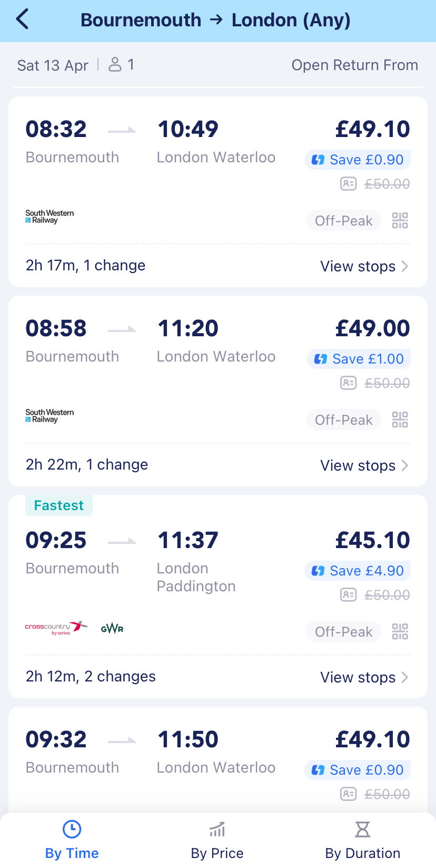Expand View stops for 08:58 train
Screen dimensions: 436x868
click(x=364, y=465)
